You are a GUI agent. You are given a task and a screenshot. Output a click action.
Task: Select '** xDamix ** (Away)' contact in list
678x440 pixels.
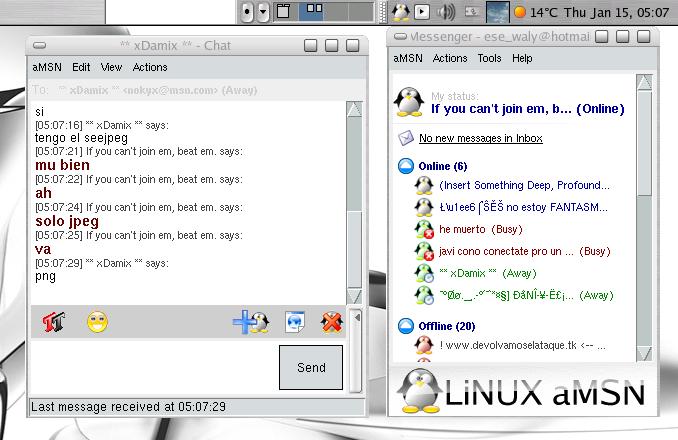(488, 274)
